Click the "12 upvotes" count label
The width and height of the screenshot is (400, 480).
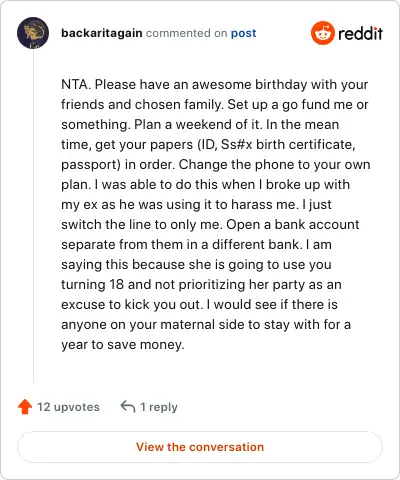[x=68, y=407]
